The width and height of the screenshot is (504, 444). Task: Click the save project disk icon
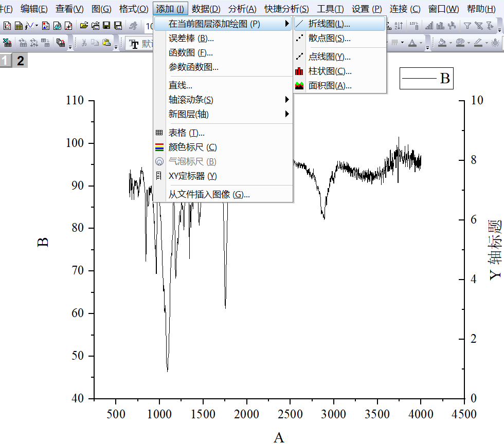[106, 26]
